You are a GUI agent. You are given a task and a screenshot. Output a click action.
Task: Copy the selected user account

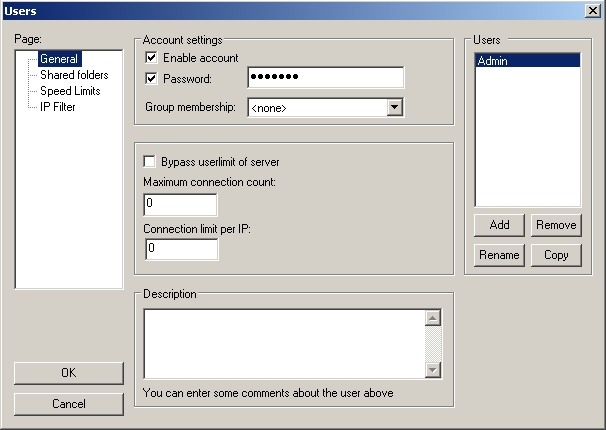(556, 255)
